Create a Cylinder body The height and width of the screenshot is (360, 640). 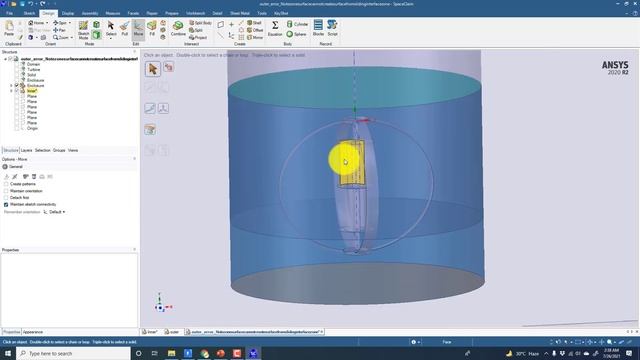[297, 24]
